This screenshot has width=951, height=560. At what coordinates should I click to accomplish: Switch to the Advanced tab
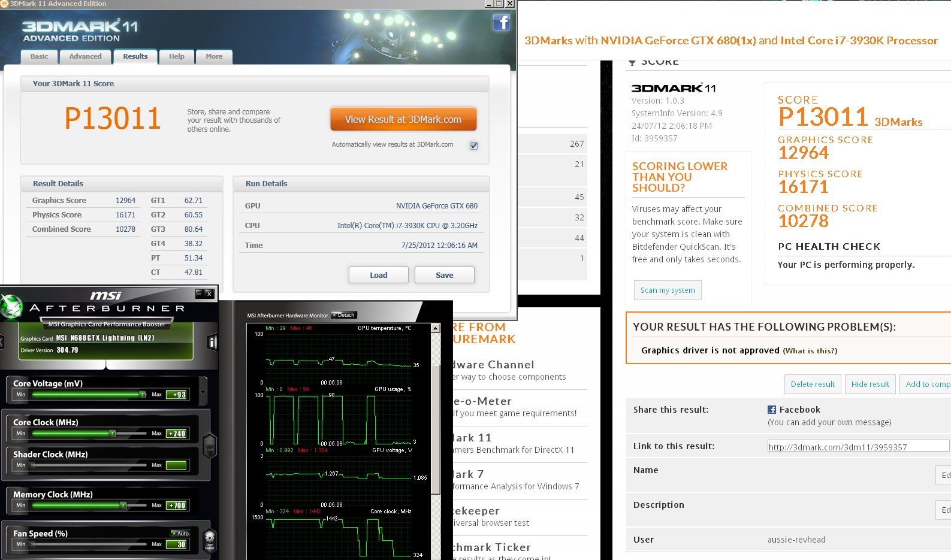coord(85,56)
